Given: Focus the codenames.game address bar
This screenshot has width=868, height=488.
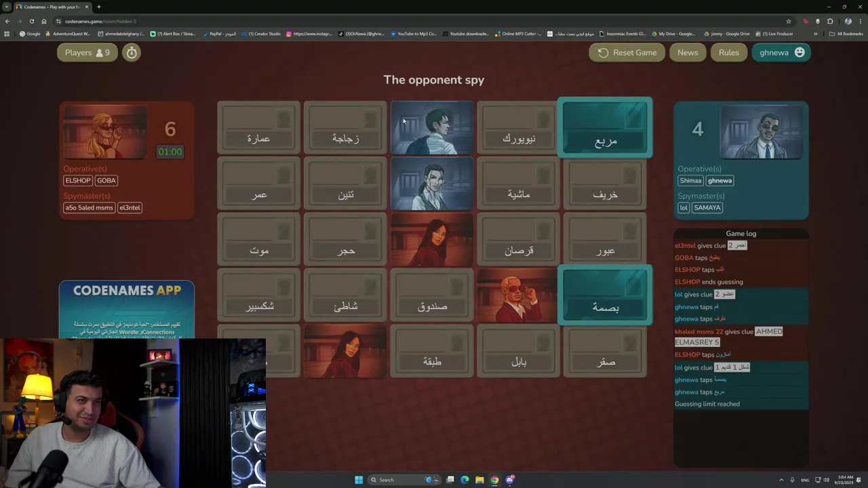Looking at the screenshot, I should click(420, 21).
